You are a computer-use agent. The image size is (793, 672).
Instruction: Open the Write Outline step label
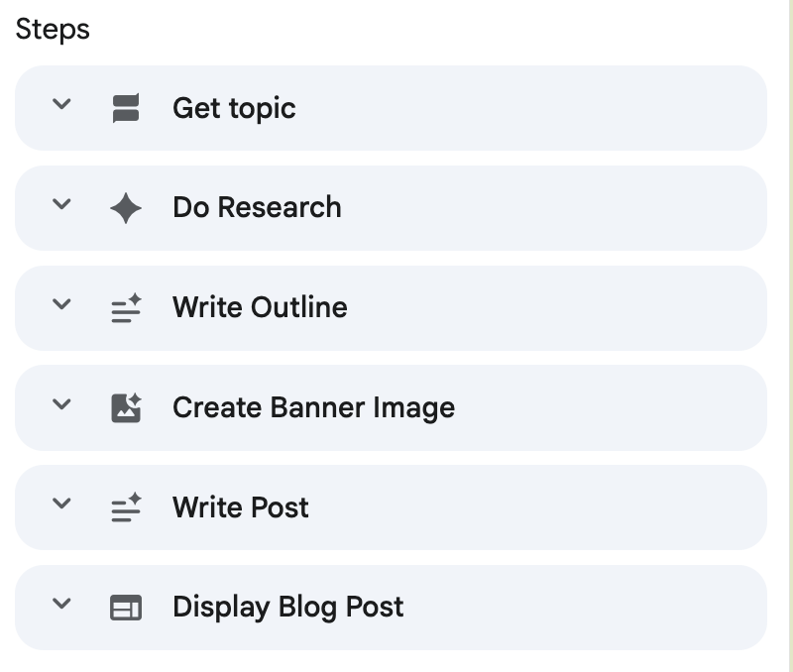260,308
